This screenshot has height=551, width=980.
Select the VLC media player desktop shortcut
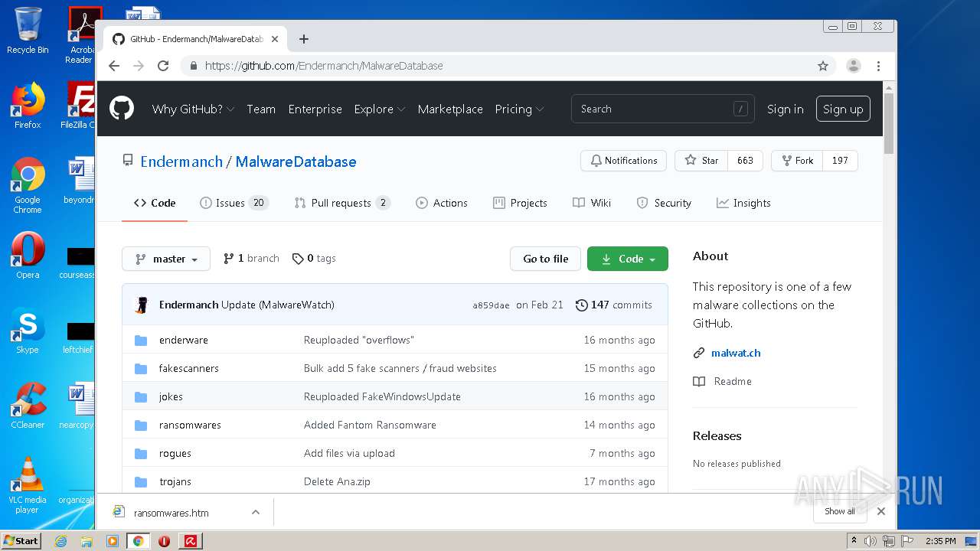coord(28,485)
